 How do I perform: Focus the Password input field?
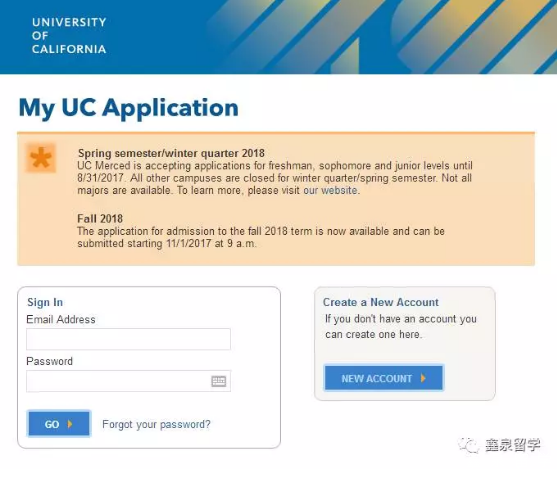coord(128,381)
